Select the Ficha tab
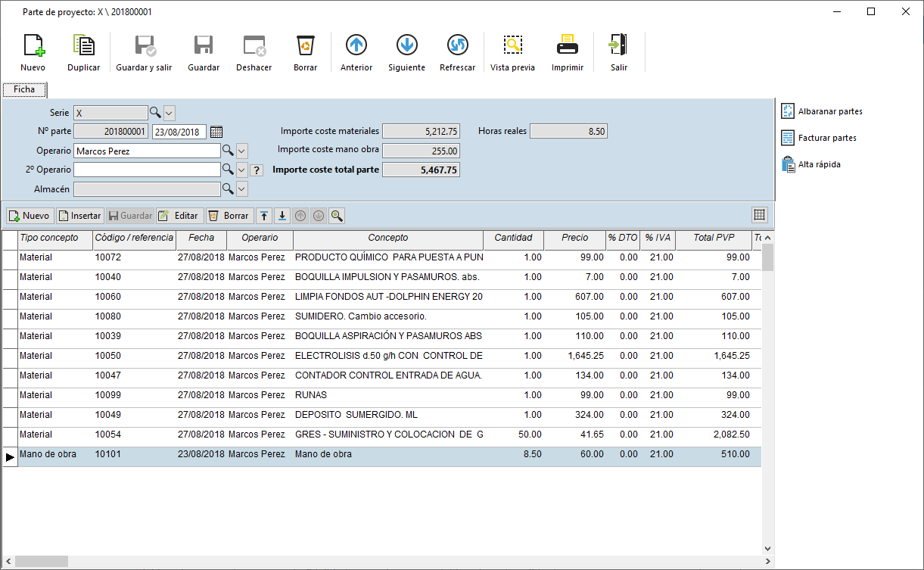Screen dimensions: 924x570 click(24, 89)
